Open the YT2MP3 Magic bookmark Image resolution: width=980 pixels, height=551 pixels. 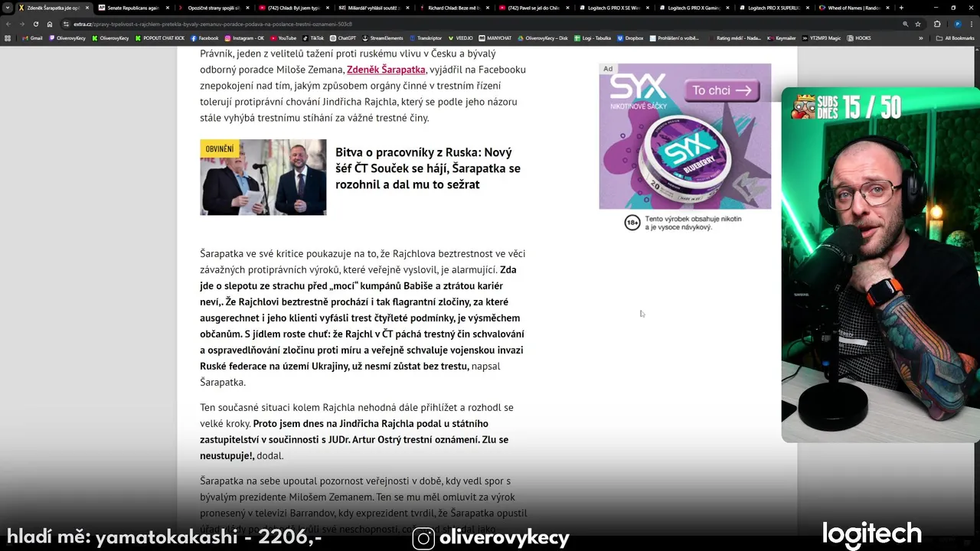(x=823, y=37)
